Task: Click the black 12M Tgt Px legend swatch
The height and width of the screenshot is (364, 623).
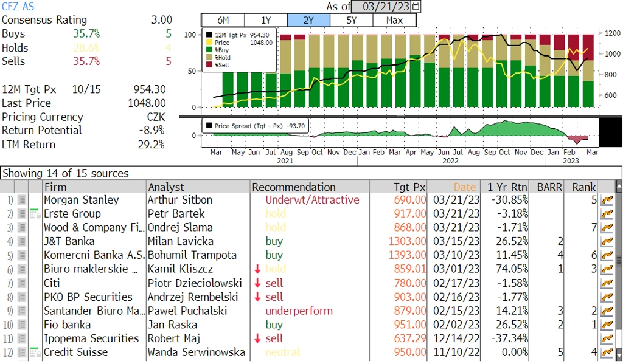Action: (x=209, y=35)
